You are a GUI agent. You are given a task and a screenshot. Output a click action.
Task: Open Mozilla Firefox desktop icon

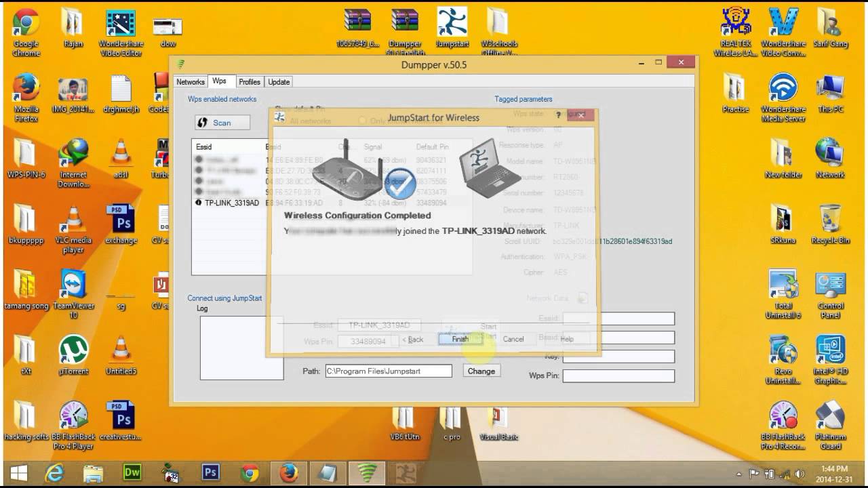(26, 99)
